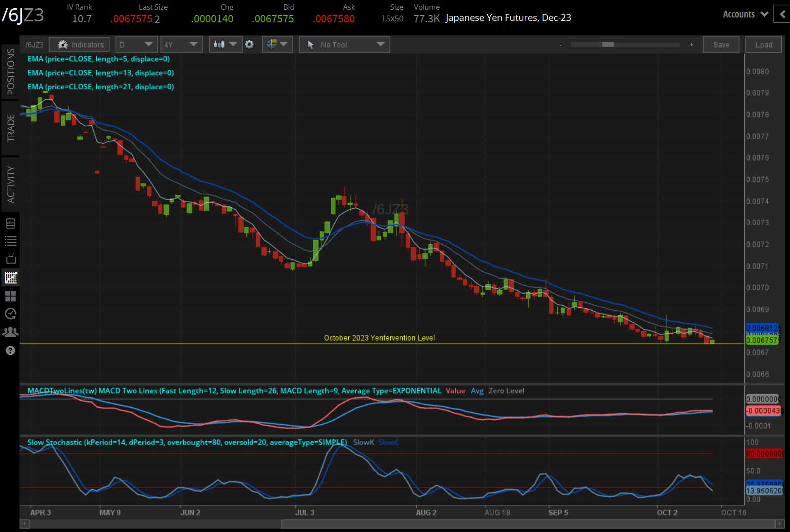Click the list lines sidebar icon
The width and height of the screenshot is (790, 532).
(10, 241)
